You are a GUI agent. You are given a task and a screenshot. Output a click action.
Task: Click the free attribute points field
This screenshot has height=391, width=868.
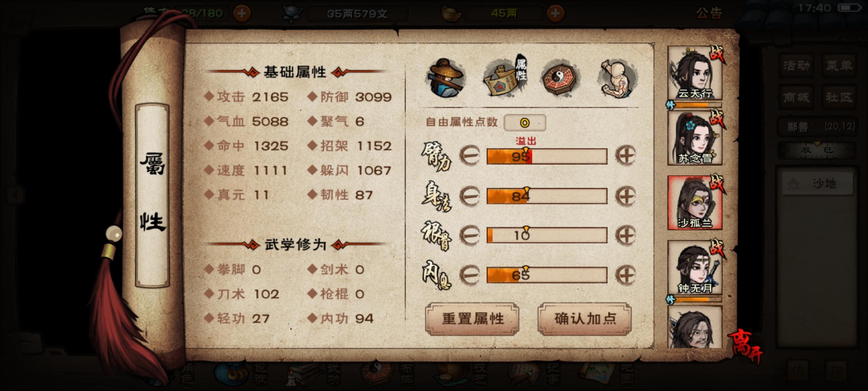[x=525, y=123]
